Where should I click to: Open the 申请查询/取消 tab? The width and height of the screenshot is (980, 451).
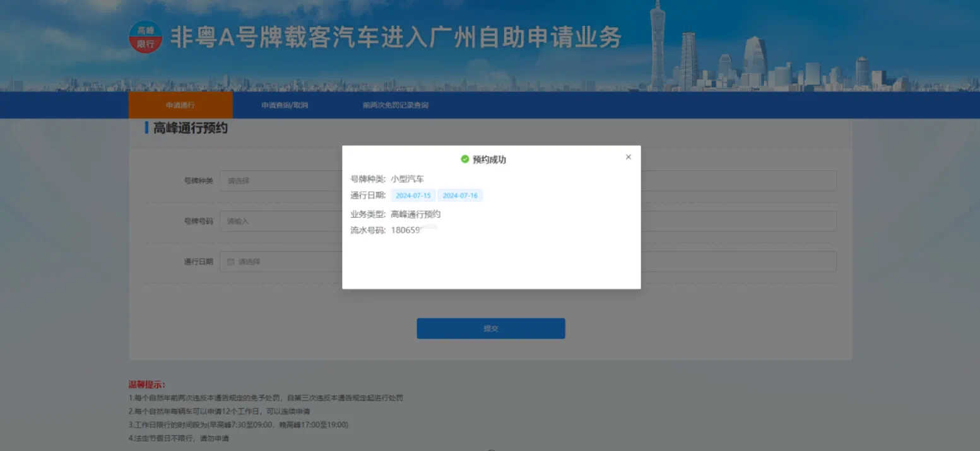point(285,105)
